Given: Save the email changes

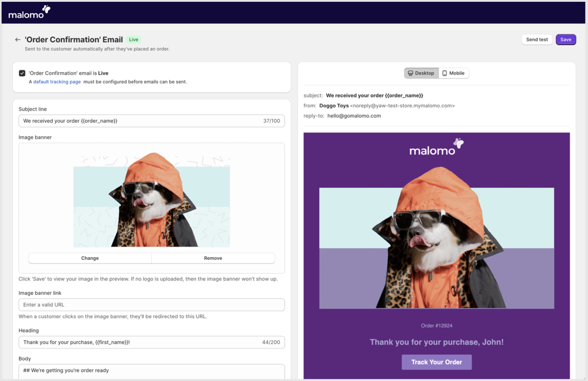Looking at the screenshot, I should (565, 40).
